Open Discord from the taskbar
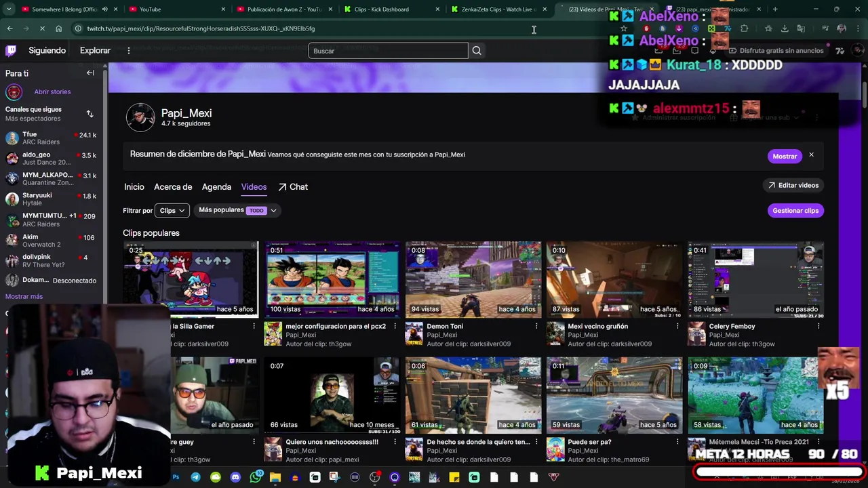 235,477
